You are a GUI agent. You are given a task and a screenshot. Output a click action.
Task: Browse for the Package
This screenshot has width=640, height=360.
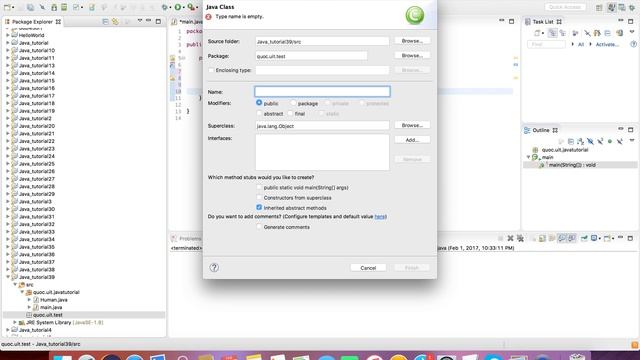pyautogui.click(x=412, y=56)
